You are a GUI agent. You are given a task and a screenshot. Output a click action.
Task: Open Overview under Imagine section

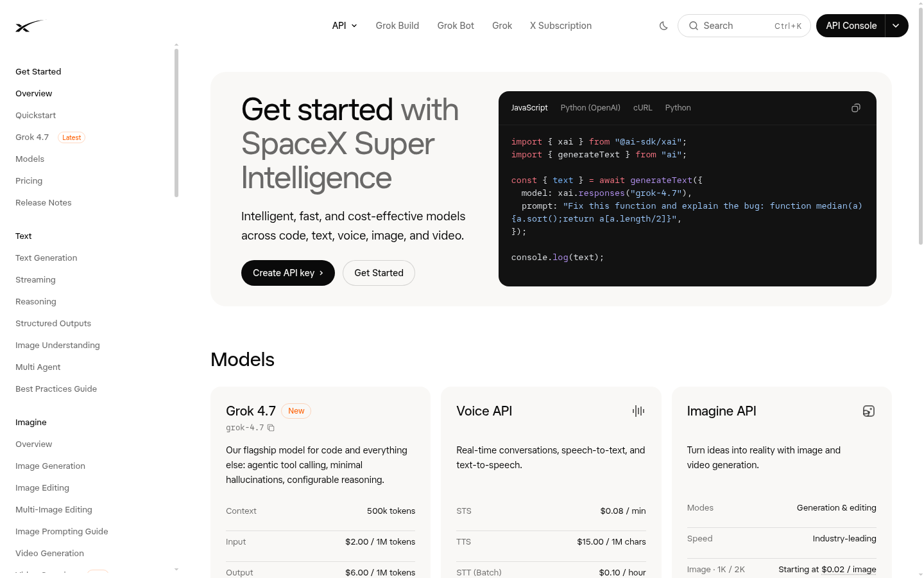click(34, 444)
